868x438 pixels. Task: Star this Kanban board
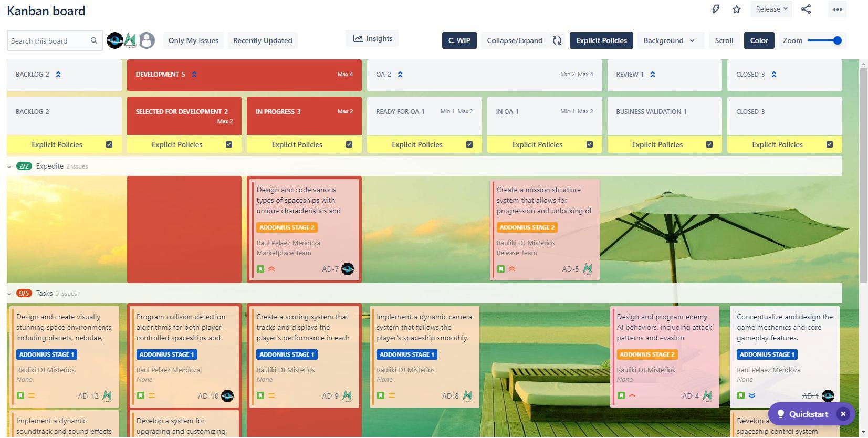[x=737, y=9]
